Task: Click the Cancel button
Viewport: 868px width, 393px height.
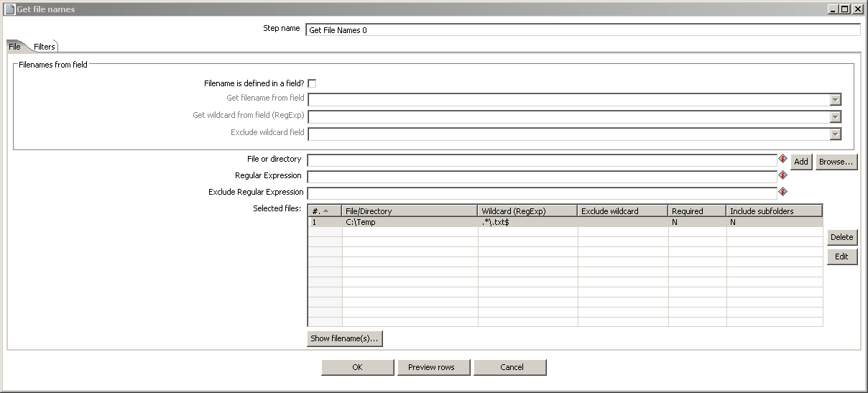Action: (512, 367)
